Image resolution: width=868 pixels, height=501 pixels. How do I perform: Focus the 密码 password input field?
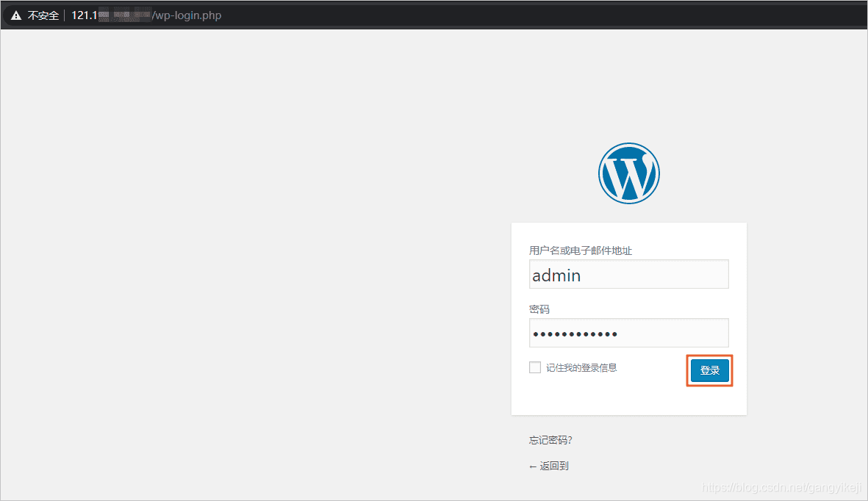pyautogui.click(x=629, y=333)
